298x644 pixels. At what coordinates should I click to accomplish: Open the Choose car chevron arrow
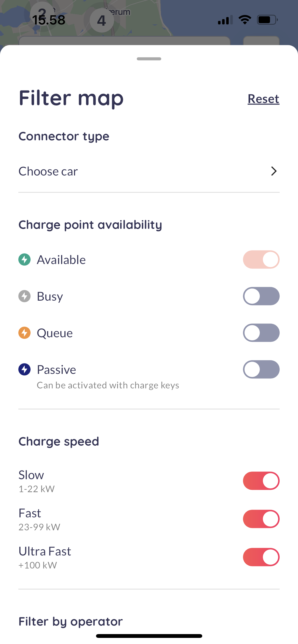(x=274, y=171)
